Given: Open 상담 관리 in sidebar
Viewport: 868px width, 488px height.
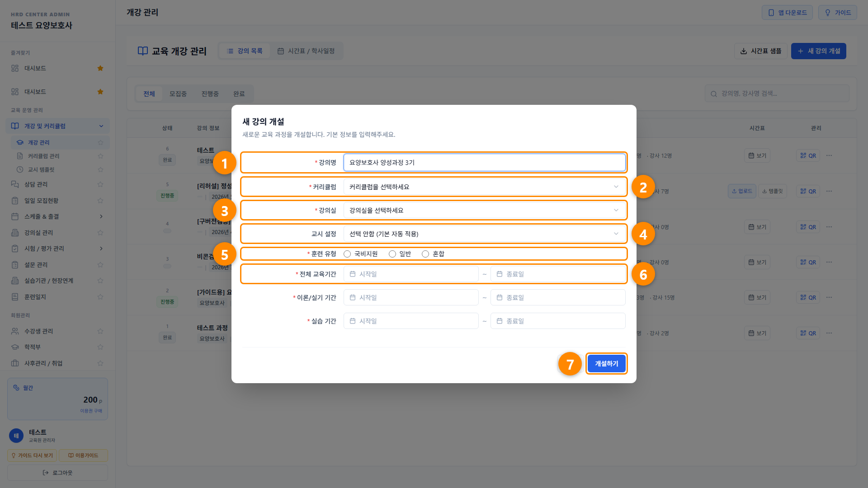Looking at the screenshot, I should click(36, 184).
